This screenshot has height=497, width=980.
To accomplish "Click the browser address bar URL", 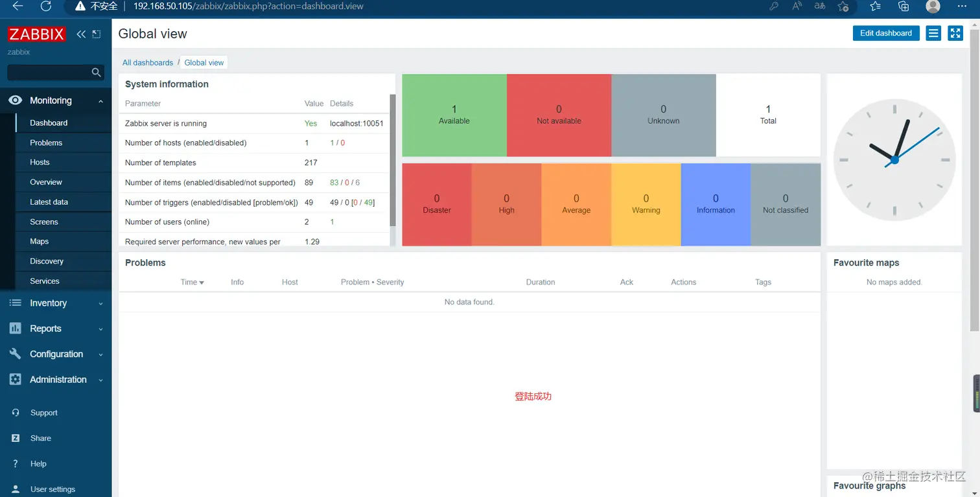I will click(249, 6).
